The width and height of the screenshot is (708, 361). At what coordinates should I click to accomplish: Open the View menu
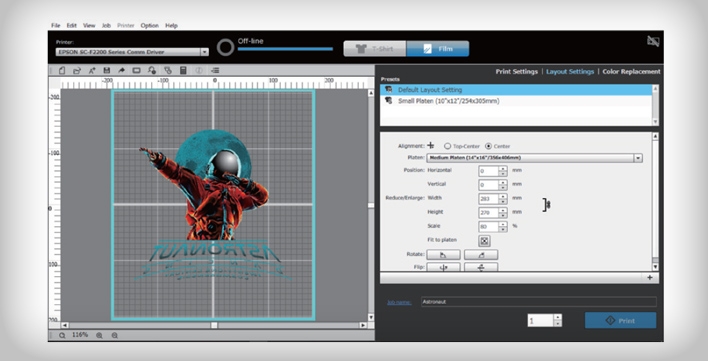89,26
